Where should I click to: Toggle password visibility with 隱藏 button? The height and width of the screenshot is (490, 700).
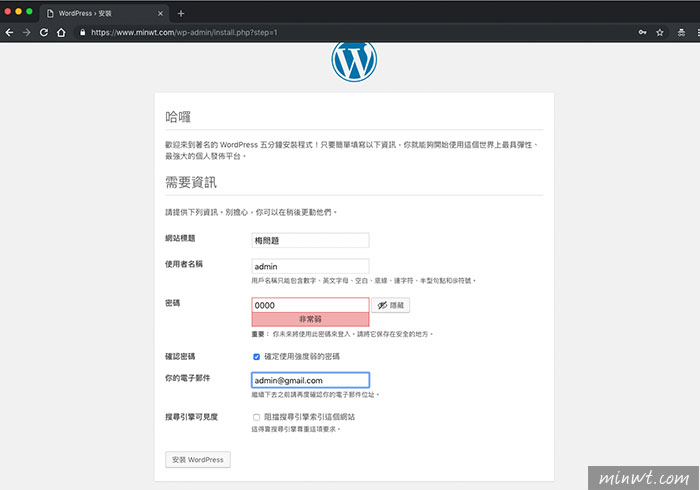tap(391, 305)
